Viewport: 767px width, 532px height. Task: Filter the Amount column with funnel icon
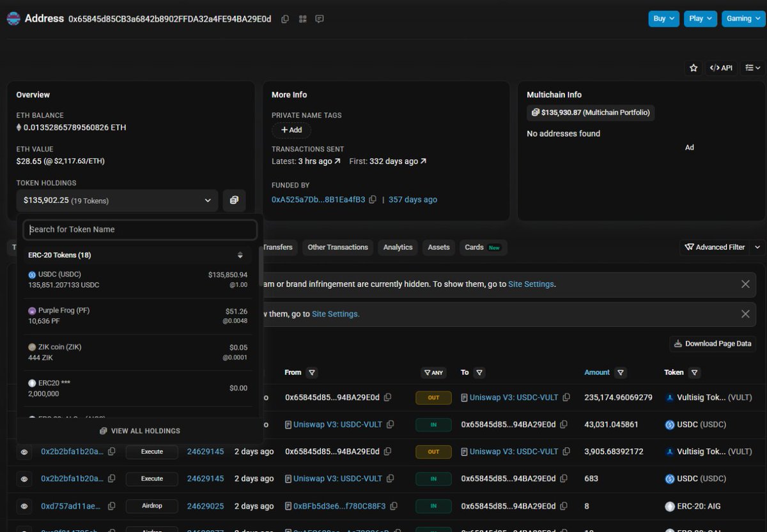pyautogui.click(x=621, y=372)
